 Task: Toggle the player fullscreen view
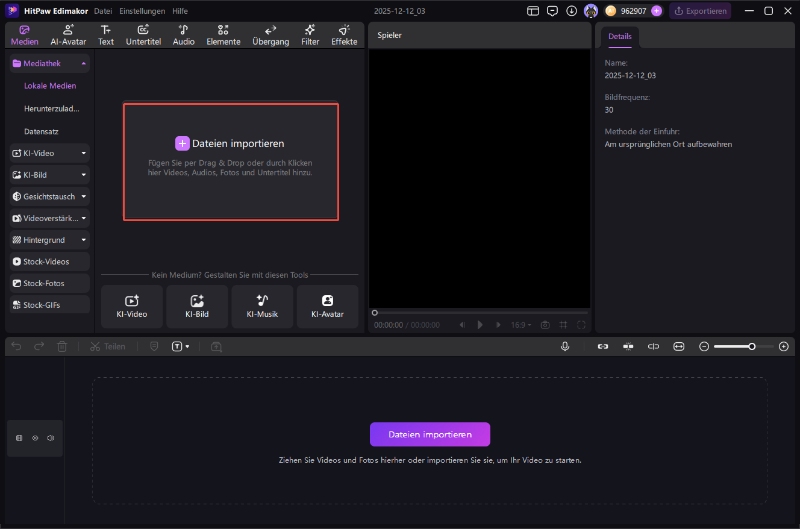click(x=581, y=325)
